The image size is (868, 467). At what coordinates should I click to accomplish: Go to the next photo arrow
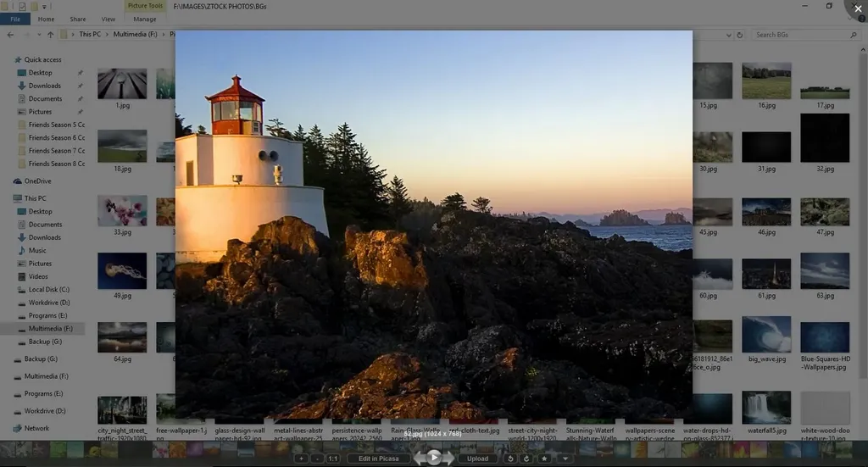[448, 458]
